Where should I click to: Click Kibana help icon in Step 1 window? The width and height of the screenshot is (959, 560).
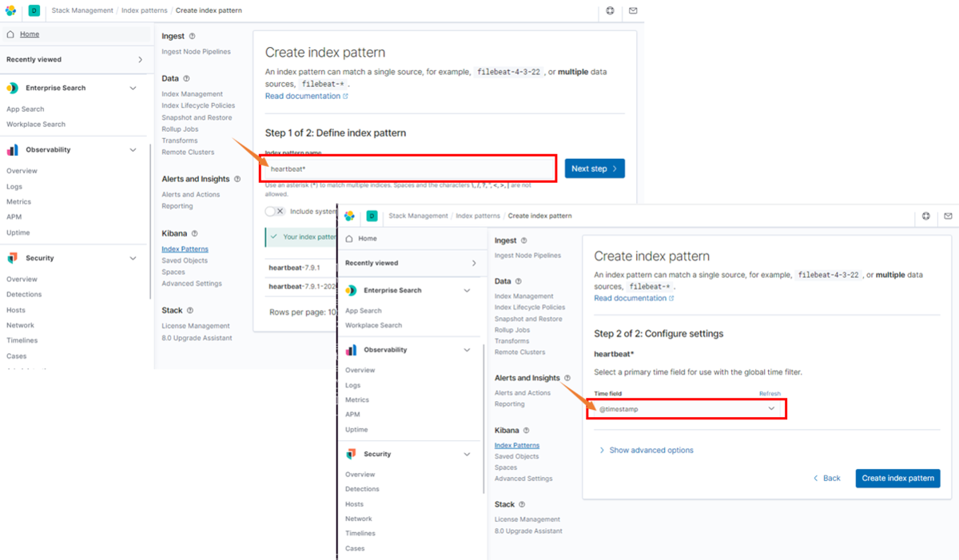pos(195,233)
